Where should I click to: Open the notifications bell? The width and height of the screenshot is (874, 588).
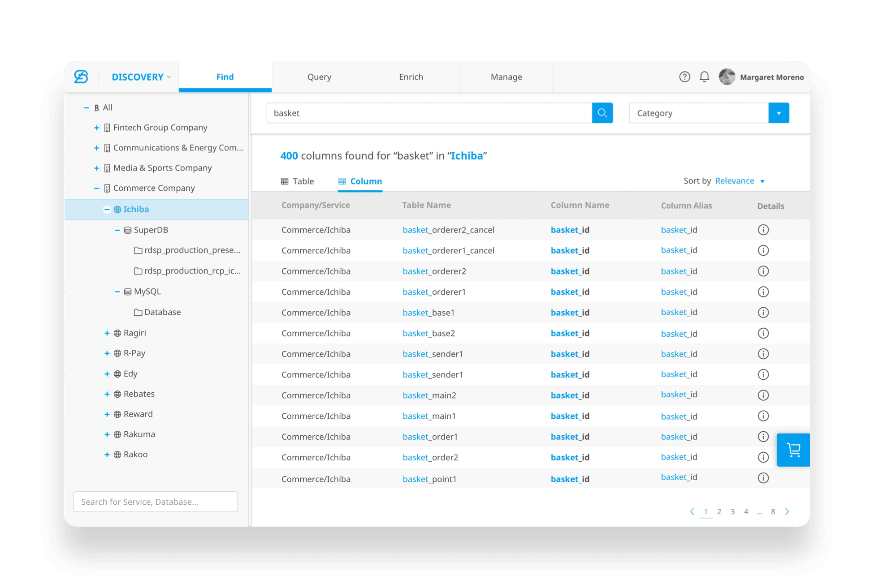(x=704, y=77)
